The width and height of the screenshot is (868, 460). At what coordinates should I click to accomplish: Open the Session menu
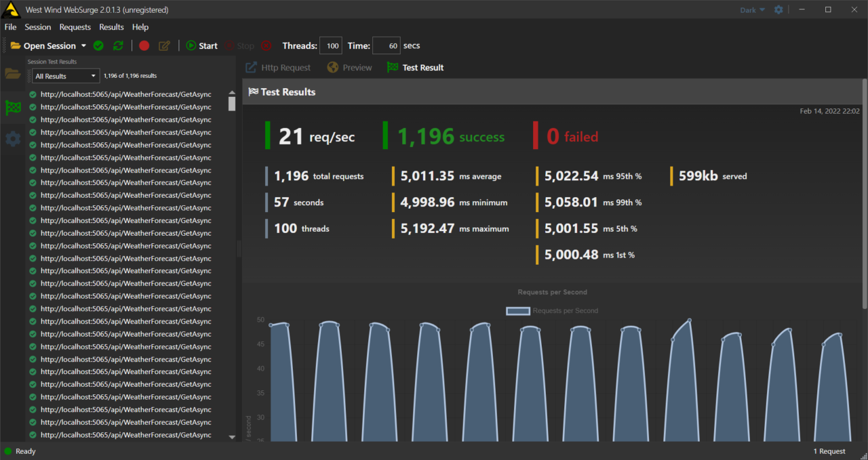point(38,27)
